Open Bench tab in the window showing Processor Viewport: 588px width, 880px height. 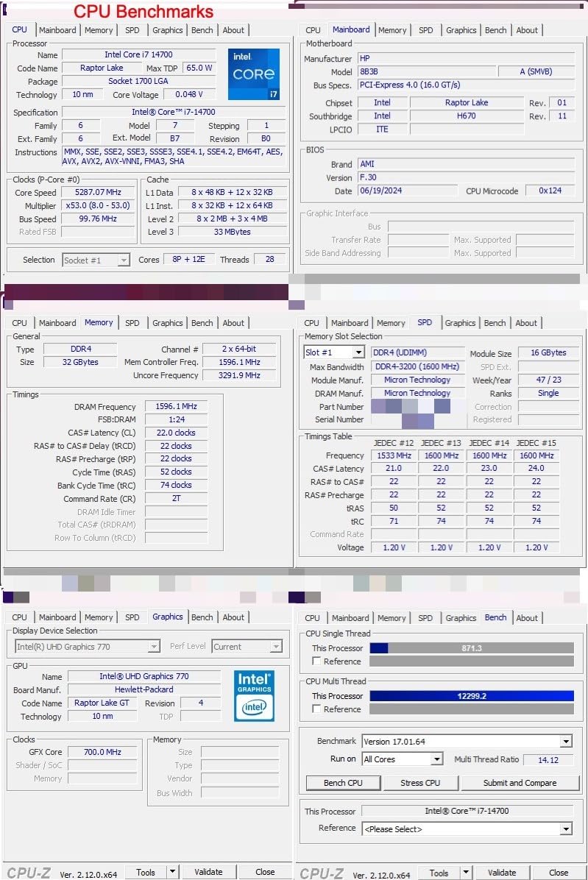[202, 30]
